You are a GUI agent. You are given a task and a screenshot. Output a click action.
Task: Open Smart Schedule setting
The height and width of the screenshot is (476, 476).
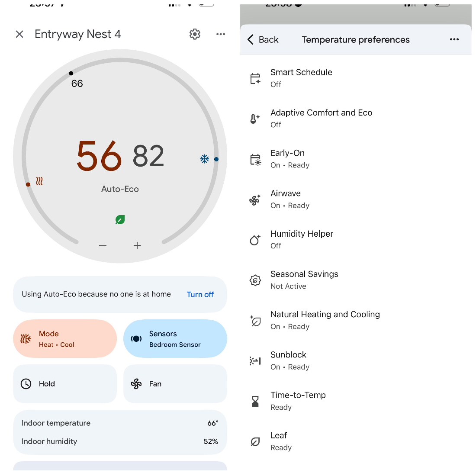pyautogui.click(x=301, y=78)
